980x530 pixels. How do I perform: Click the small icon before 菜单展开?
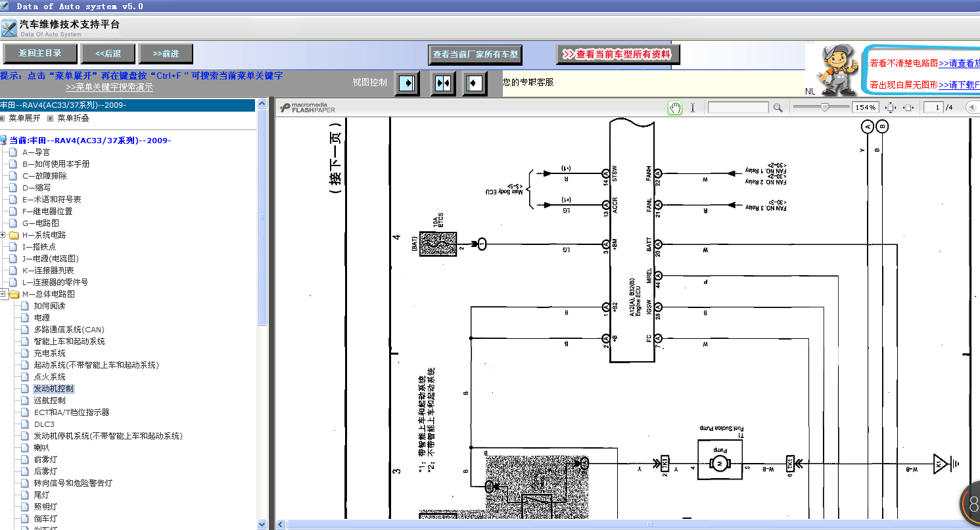point(2,119)
